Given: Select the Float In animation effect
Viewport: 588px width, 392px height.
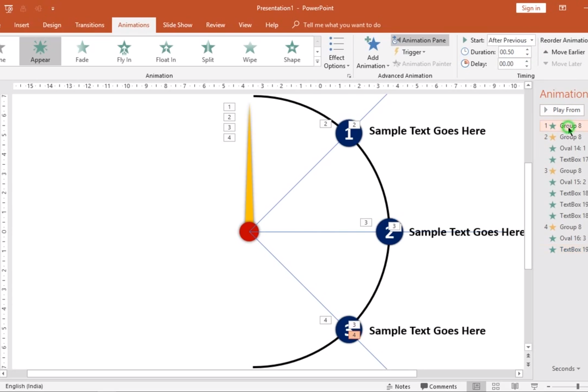Looking at the screenshot, I should coord(166,51).
